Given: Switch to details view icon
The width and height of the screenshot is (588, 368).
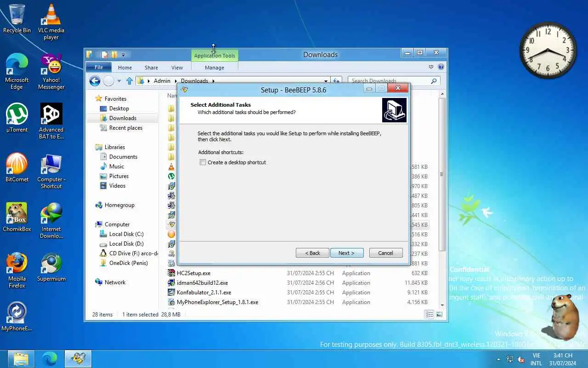Looking at the screenshot, I should coord(429,315).
